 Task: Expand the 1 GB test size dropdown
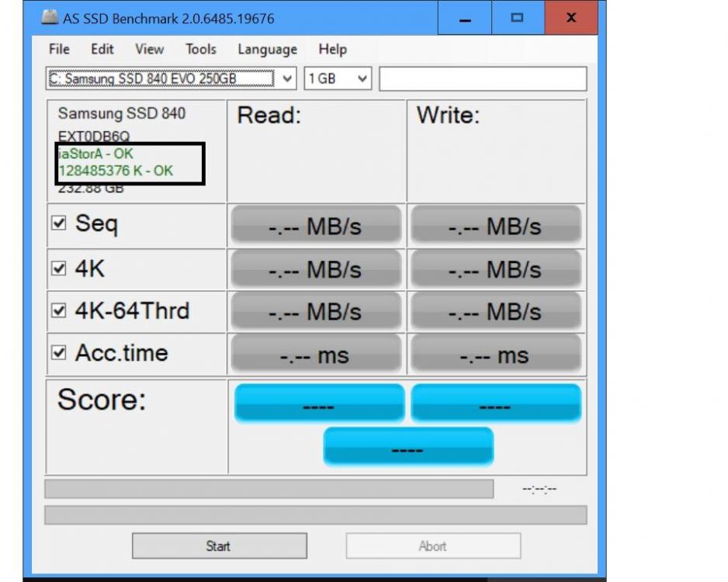coord(362,78)
